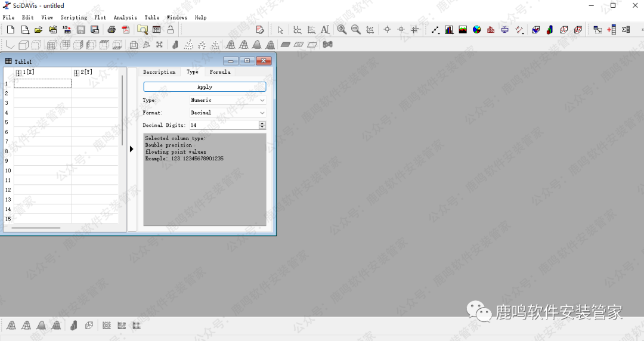
Task: Open the Description tab
Action: click(159, 72)
